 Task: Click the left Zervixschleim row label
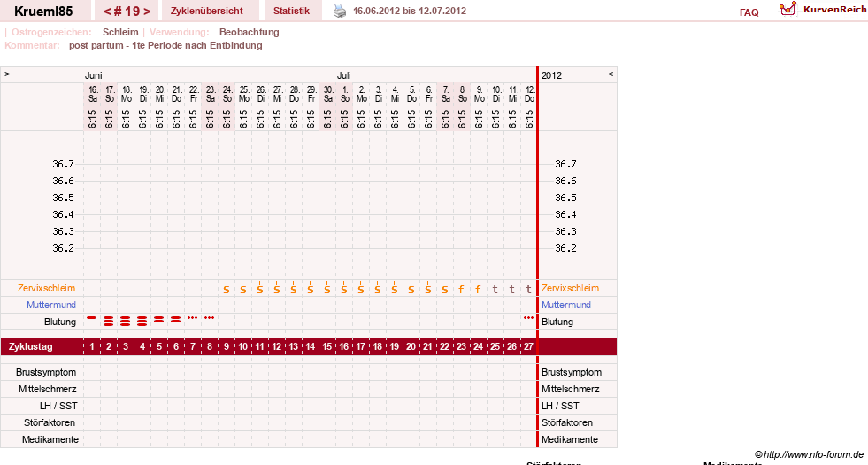[46, 288]
